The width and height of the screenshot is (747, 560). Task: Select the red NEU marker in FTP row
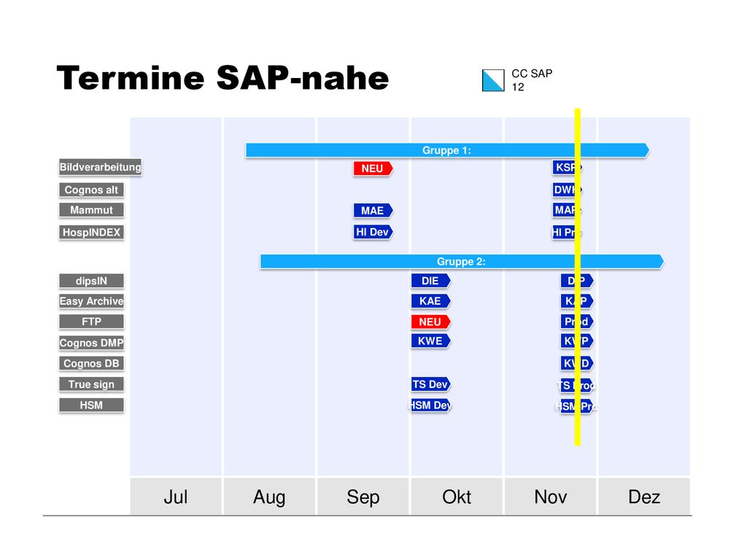click(430, 322)
